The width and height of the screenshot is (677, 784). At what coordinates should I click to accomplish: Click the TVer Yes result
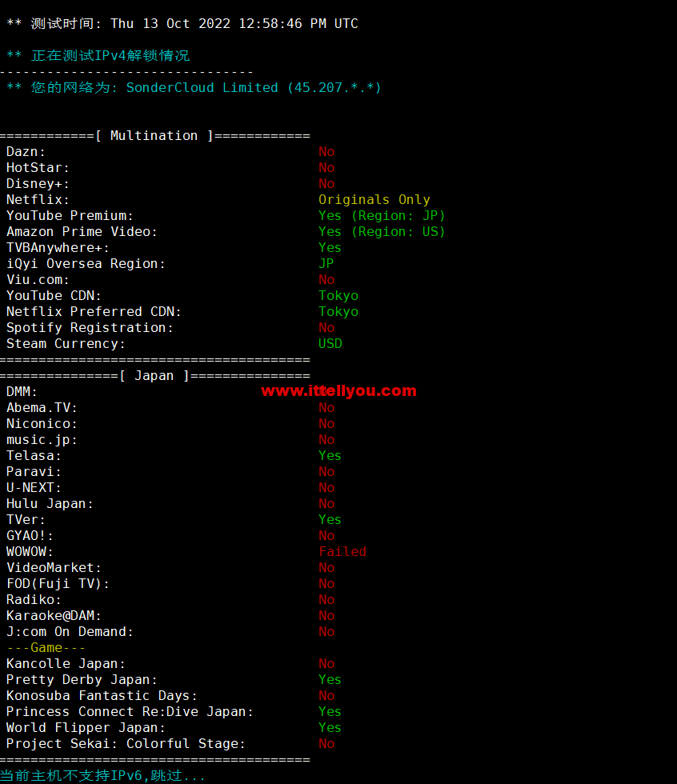[330, 519]
